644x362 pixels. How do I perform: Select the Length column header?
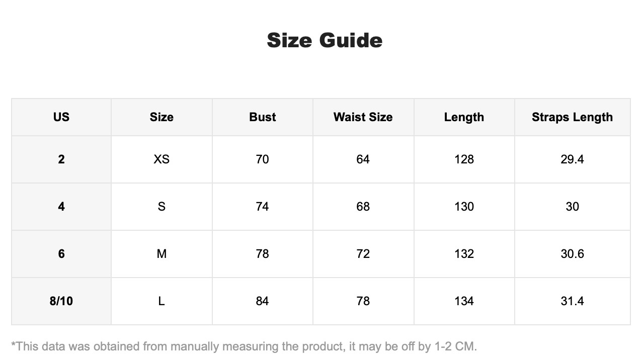464,117
